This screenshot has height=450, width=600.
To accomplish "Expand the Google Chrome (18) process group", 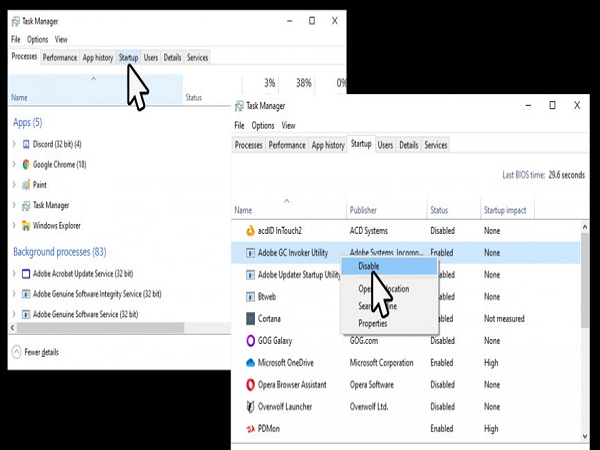I will tap(14, 165).
